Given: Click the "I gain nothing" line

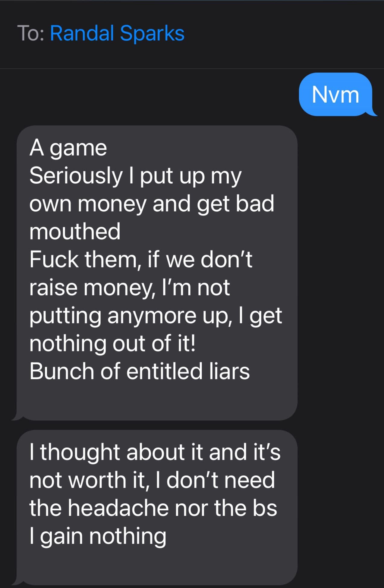Looking at the screenshot, I should click(98, 536).
